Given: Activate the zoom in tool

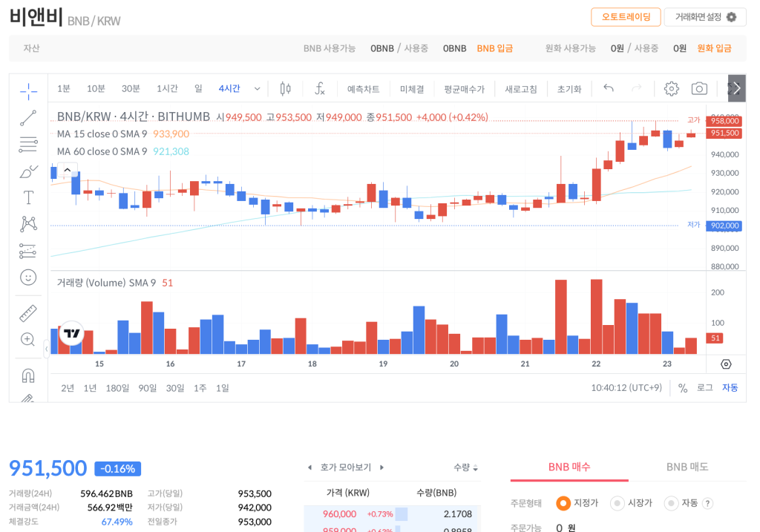Looking at the screenshot, I should click(x=28, y=339).
